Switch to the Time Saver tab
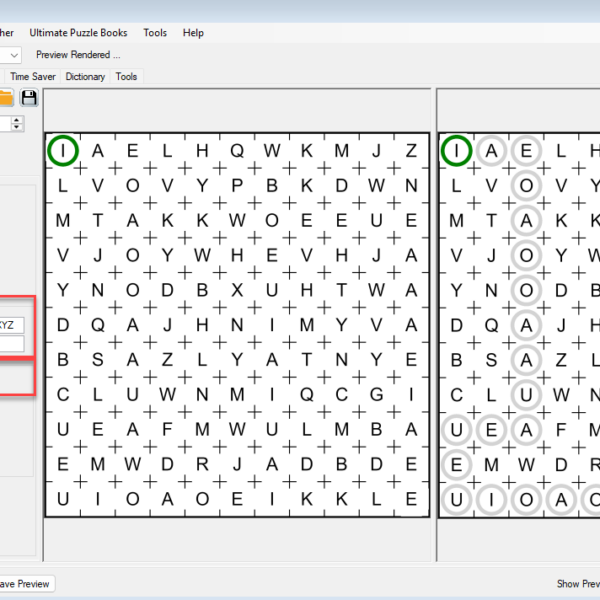The image size is (600, 600). pyautogui.click(x=33, y=76)
